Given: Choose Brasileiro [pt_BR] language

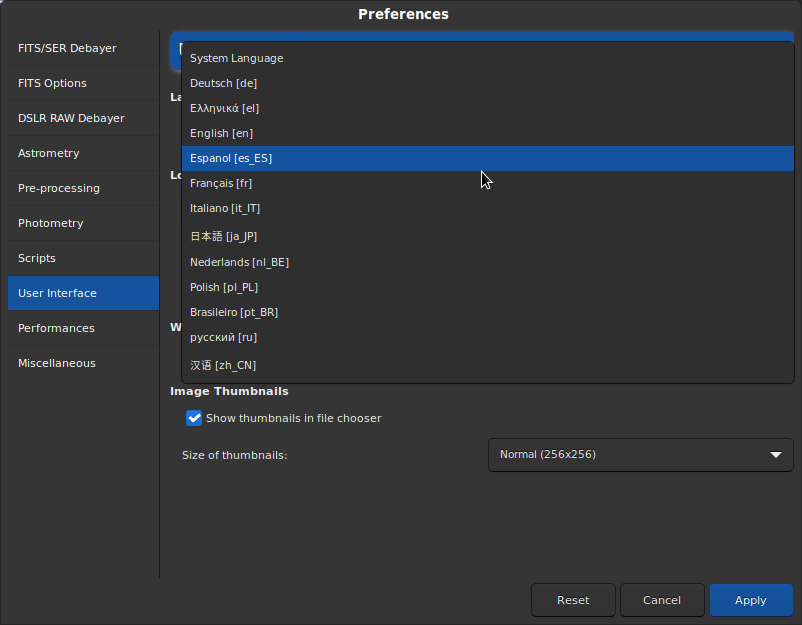Looking at the screenshot, I should tap(234, 312).
